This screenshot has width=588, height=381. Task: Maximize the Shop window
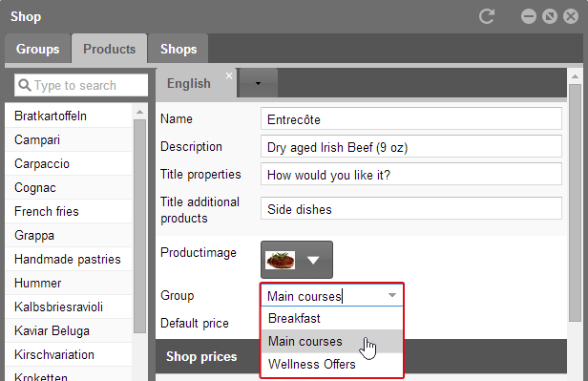pyautogui.click(x=550, y=16)
